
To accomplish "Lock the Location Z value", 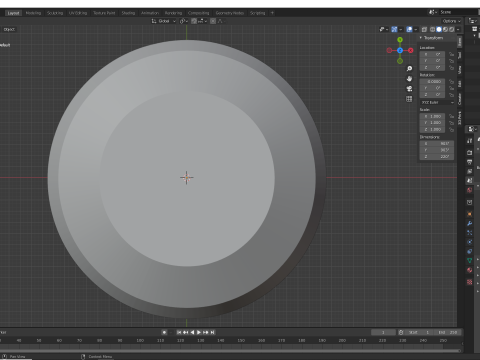I will tap(451, 67).
